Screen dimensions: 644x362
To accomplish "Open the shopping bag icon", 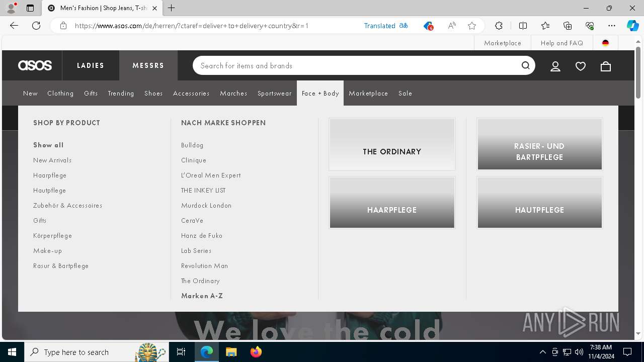I will (x=606, y=66).
